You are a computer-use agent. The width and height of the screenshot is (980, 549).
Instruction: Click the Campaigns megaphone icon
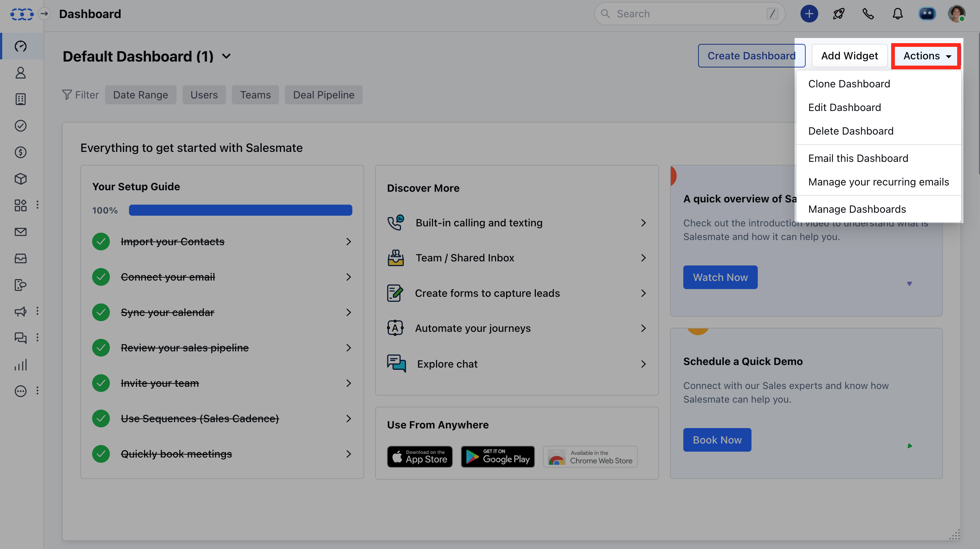click(x=20, y=311)
